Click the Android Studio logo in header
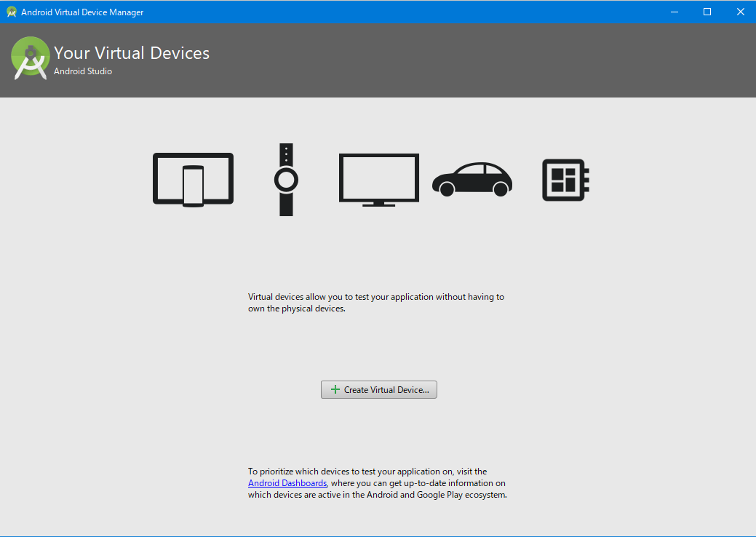 (x=31, y=58)
